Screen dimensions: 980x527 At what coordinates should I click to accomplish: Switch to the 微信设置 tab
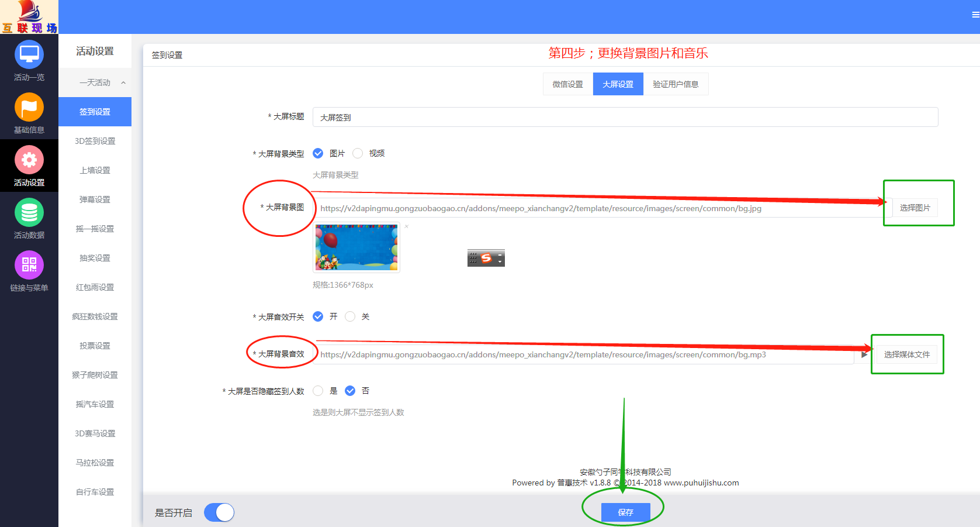point(568,84)
